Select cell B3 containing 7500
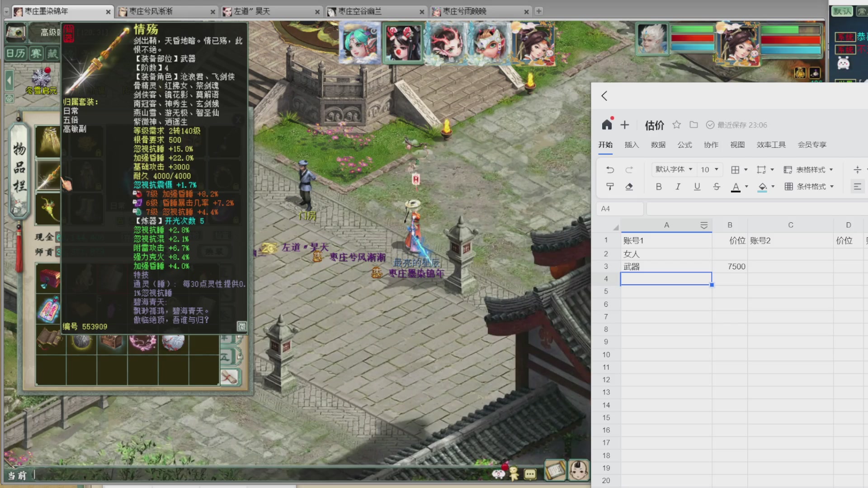Screen dimensions: 868x488 click(x=729, y=267)
